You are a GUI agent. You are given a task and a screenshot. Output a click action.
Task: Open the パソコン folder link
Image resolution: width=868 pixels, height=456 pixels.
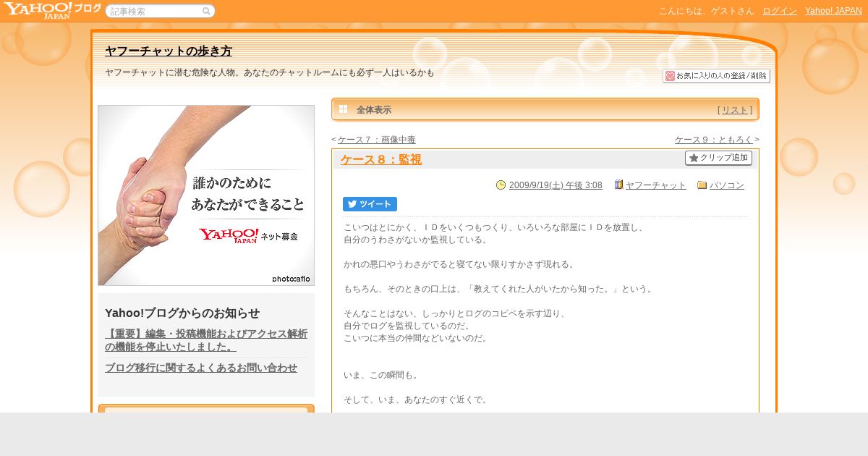[727, 185]
